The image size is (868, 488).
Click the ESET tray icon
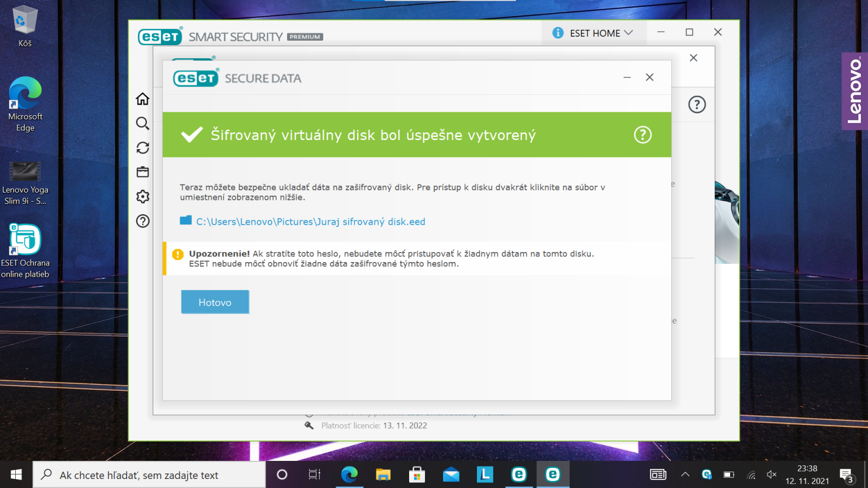click(x=707, y=474)
